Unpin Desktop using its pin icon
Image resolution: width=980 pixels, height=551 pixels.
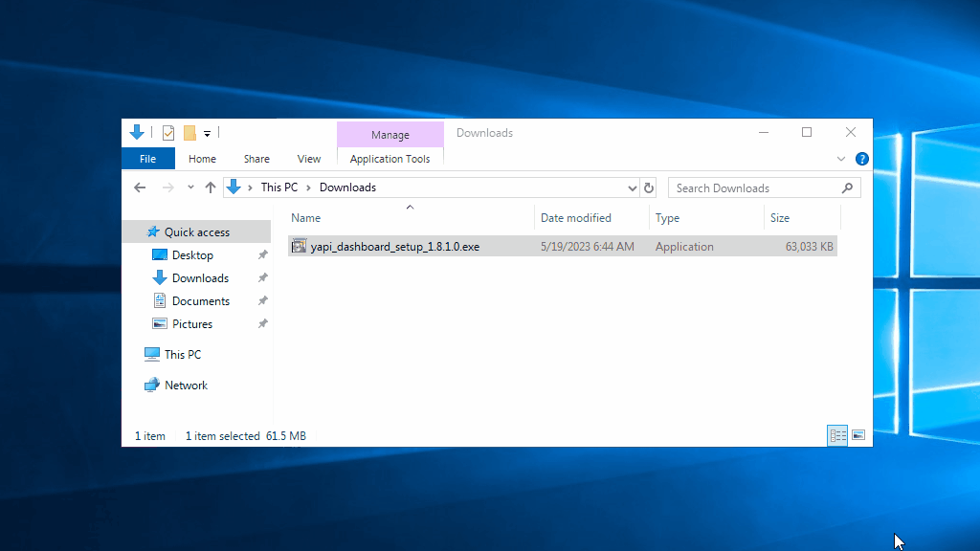[262, 255]
